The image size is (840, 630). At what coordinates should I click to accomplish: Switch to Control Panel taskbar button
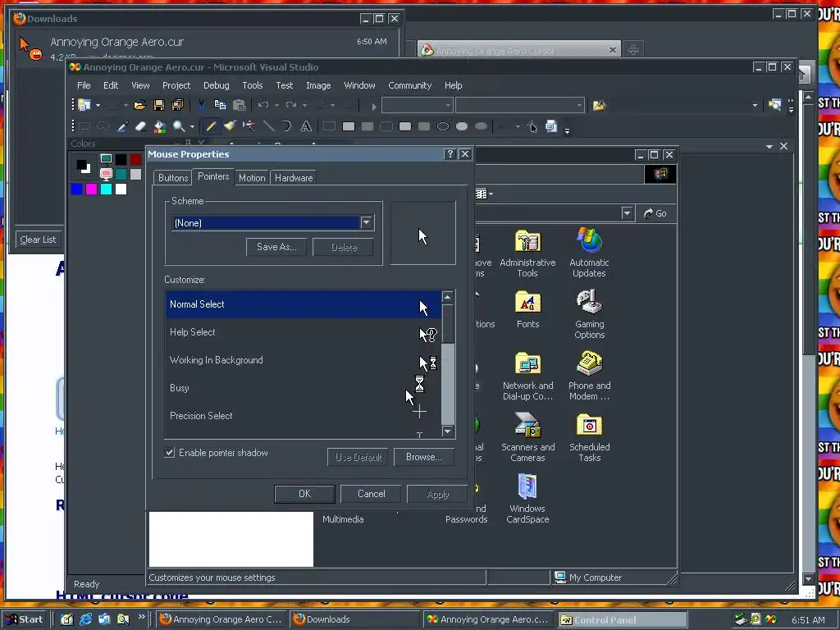tap(622, 619)
